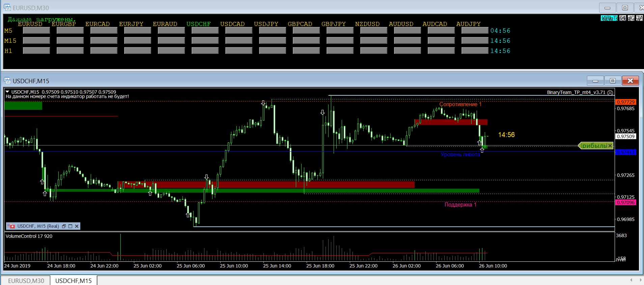This screenshot has height=285, width=644.
Task: Expand the one-click trading triangle on chart
Action: (x=7, y=92)
